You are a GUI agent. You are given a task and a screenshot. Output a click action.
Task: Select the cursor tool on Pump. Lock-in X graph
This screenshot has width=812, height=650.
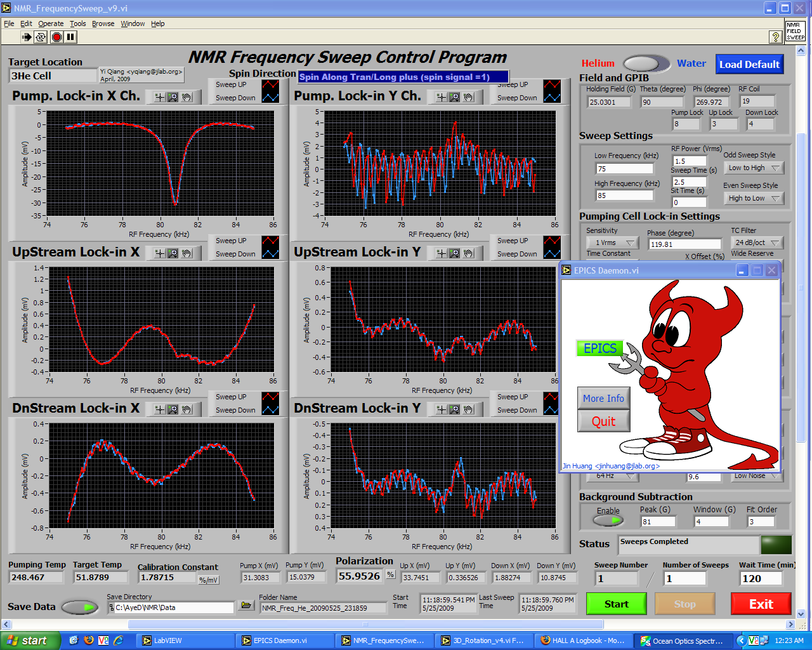159,97
